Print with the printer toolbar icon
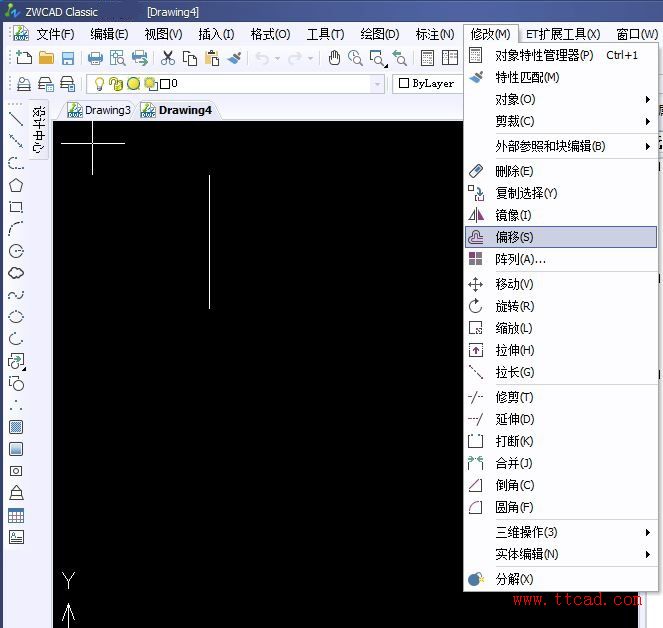This screenshot has width=663, height=628. pyautogui.click(x=95, y=58)
